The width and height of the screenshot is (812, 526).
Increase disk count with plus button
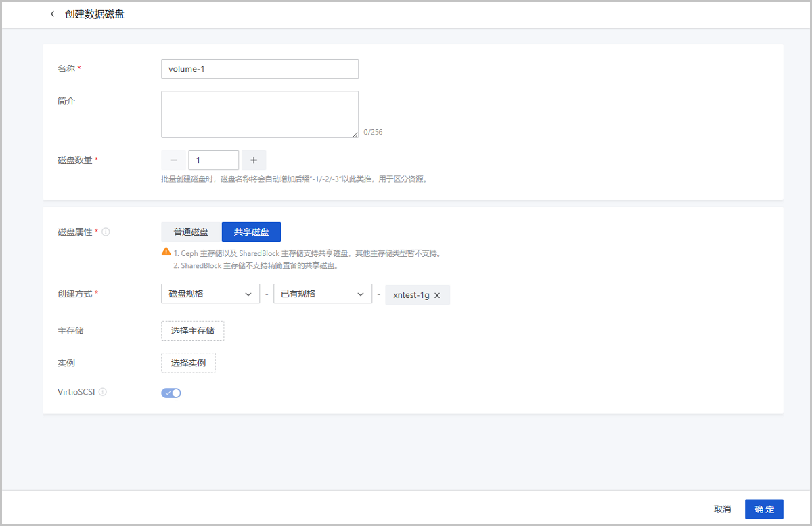tap(254, 160)
